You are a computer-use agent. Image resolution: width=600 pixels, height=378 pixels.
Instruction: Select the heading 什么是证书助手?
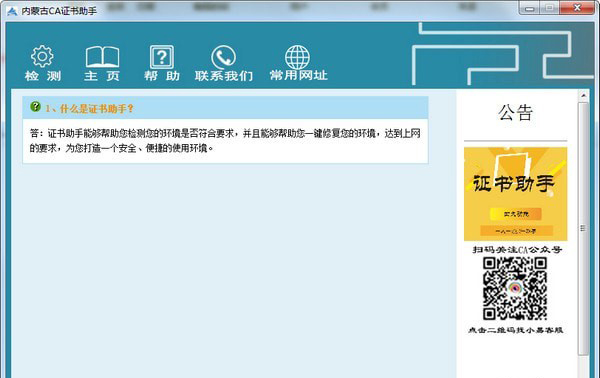tap(90, 109)
